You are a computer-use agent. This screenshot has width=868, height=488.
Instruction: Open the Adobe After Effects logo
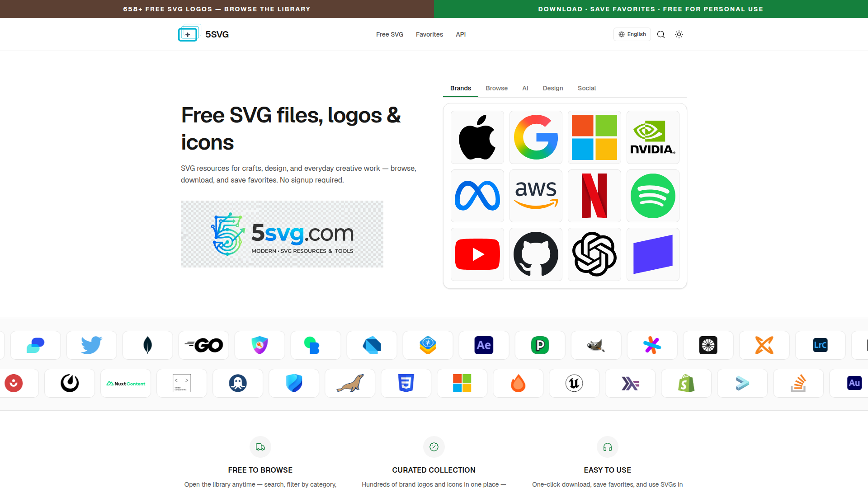pos(484,345)
